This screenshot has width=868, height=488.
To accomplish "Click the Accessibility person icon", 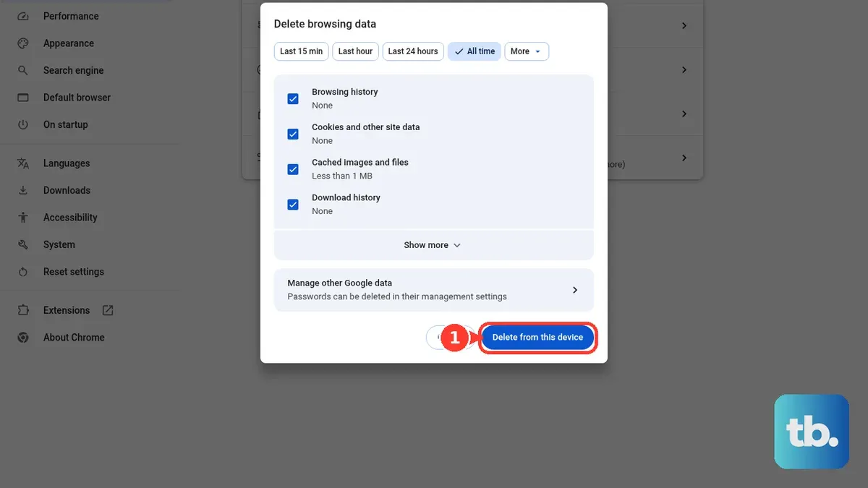I will point(23,218).
